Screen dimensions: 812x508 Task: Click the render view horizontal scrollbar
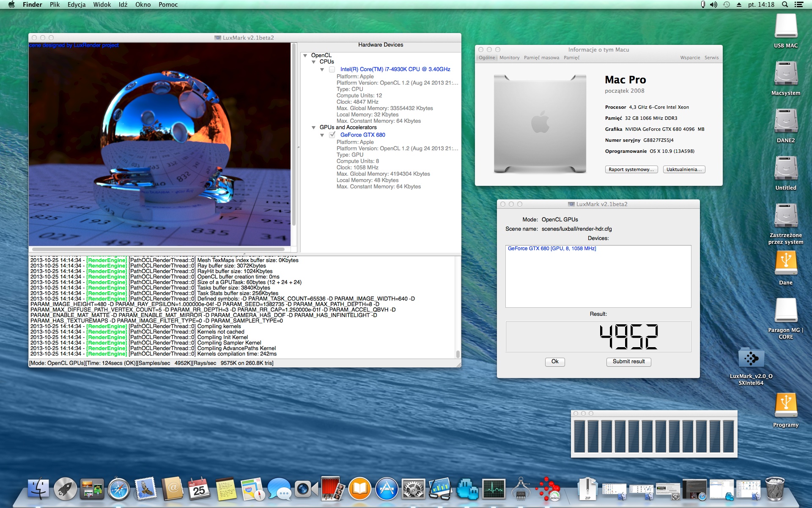159,249
